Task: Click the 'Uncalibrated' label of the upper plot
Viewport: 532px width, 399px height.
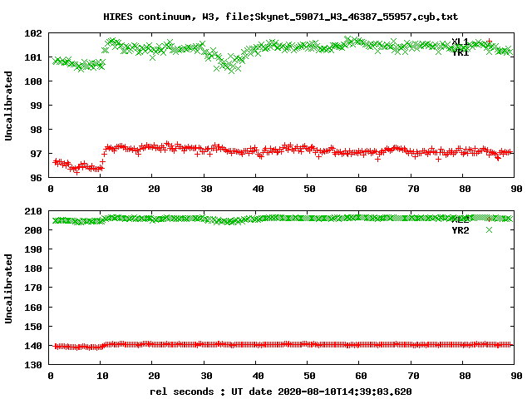Action: pos(8,106)
